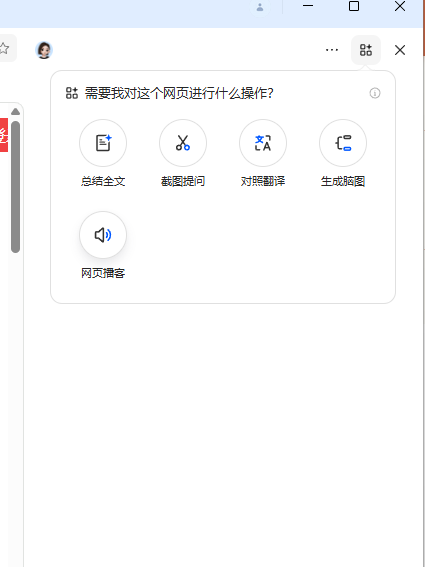425x567 pixels.
Task: Close the assistant side panel
Action: (400, 50)
